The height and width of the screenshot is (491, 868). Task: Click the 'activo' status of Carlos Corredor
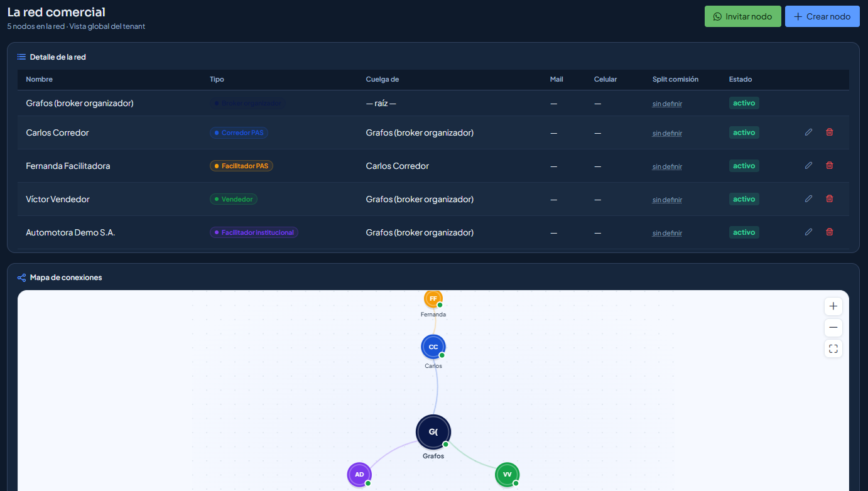(x=744, y=132)
